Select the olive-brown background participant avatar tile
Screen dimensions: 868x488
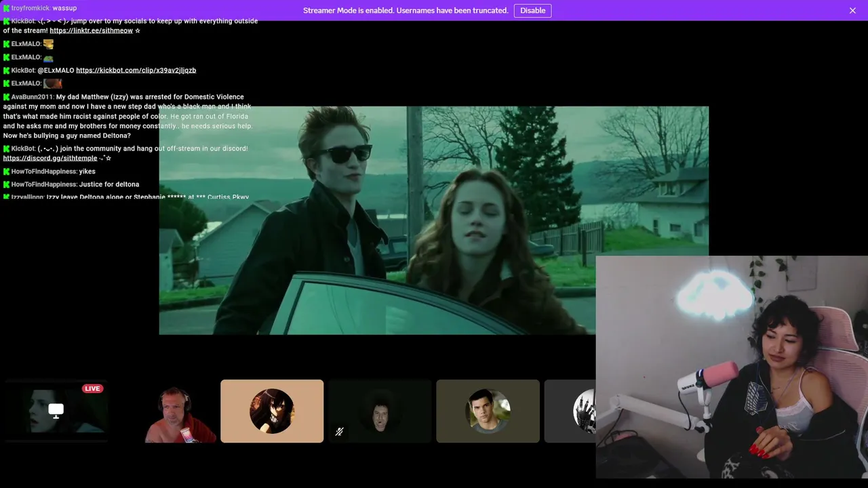[488, 411]
